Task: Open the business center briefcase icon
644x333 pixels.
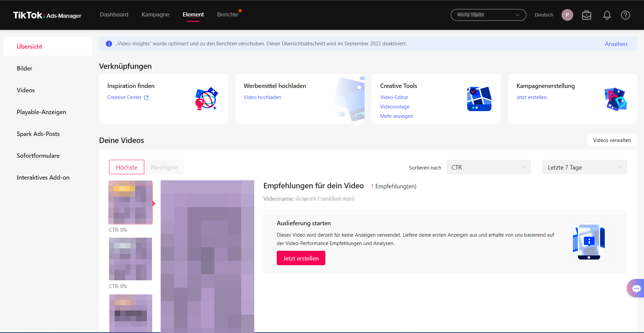Action: pyautogui.click(x=586, y=15)
